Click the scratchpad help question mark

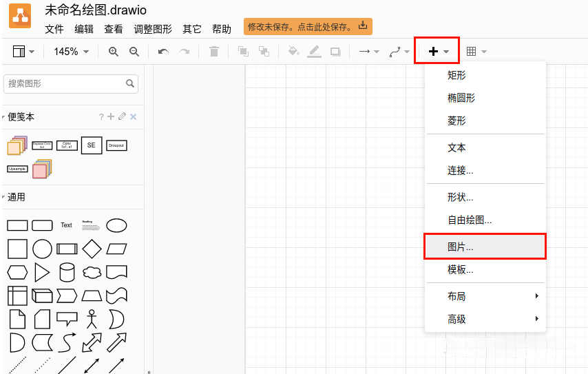coord(101,117)
